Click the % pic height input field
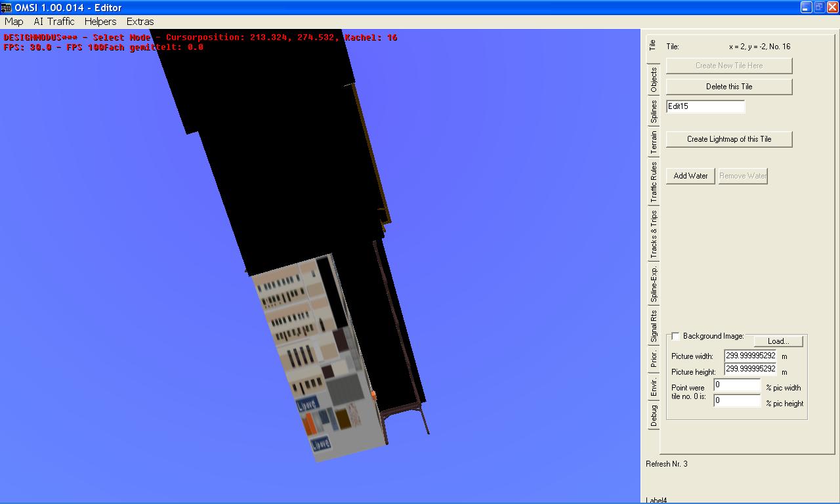 737,400
